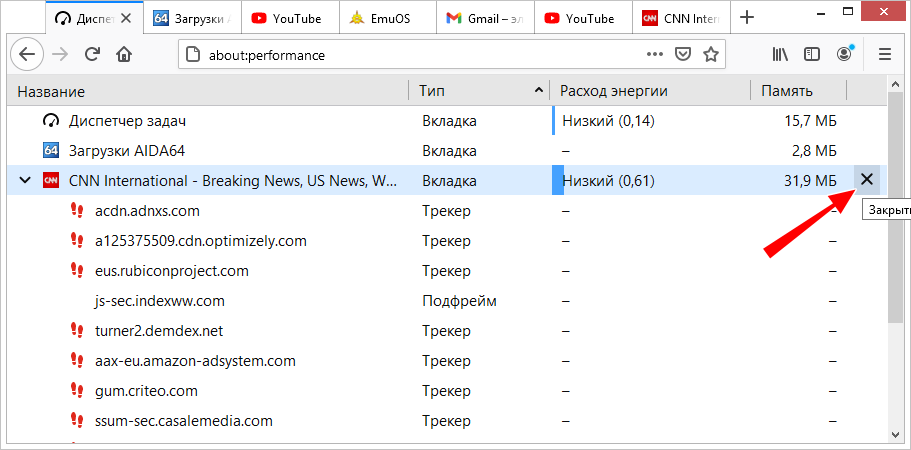Open the Firefox account icon

coord(844,53)
